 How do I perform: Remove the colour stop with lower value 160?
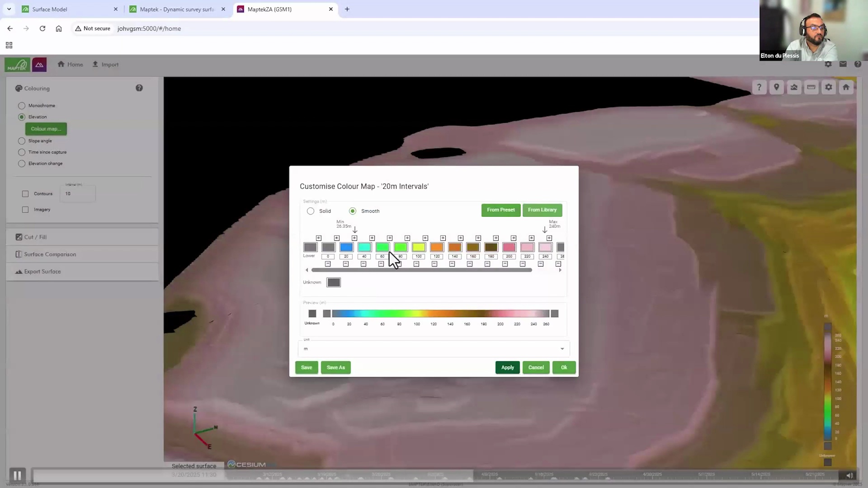click(470, 264)
